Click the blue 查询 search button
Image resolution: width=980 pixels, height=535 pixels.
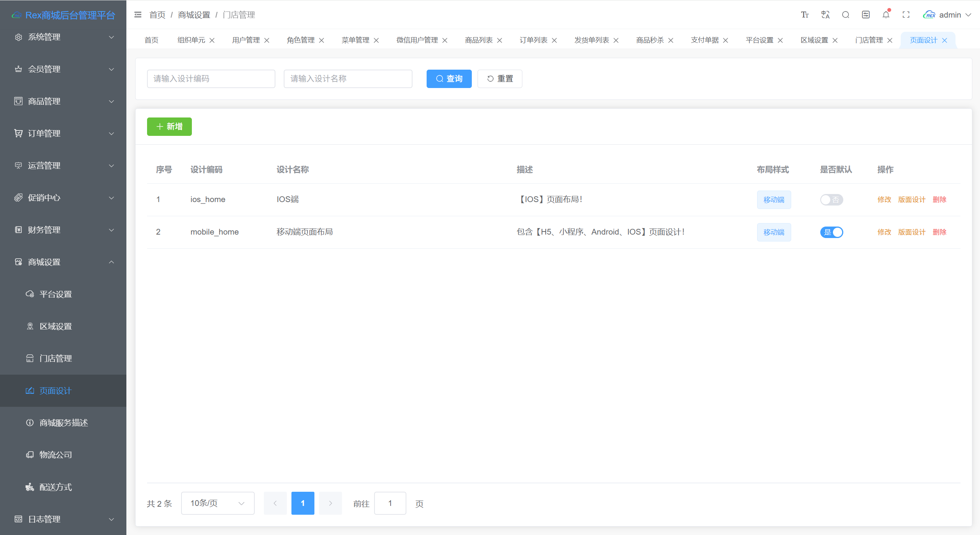click(449, 79)
